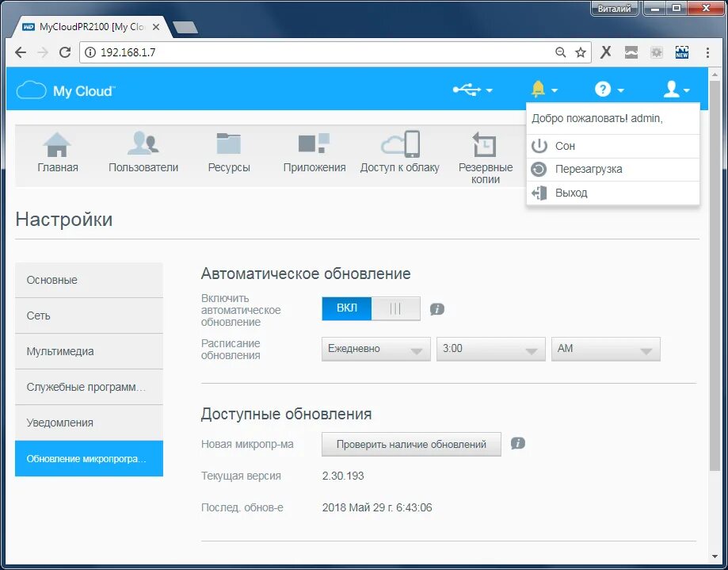Click info icon next to auto-update toggle
This screenshot has width=728, height=570.
point(437,309)
